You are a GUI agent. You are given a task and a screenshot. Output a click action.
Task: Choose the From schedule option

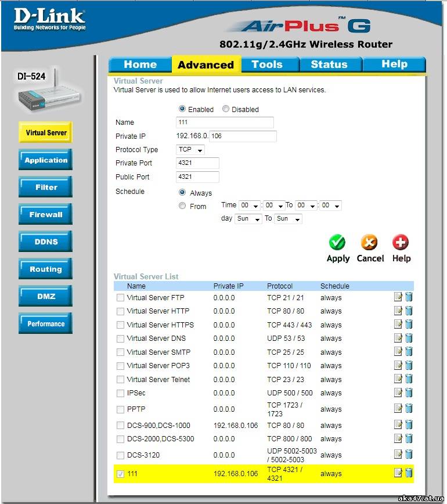[182, 206]
